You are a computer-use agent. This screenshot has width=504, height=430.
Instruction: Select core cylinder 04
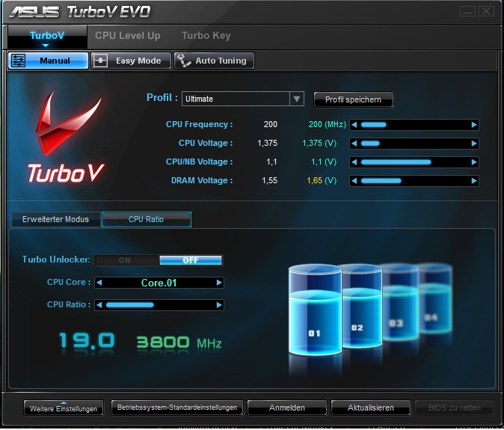click(435, 298)
